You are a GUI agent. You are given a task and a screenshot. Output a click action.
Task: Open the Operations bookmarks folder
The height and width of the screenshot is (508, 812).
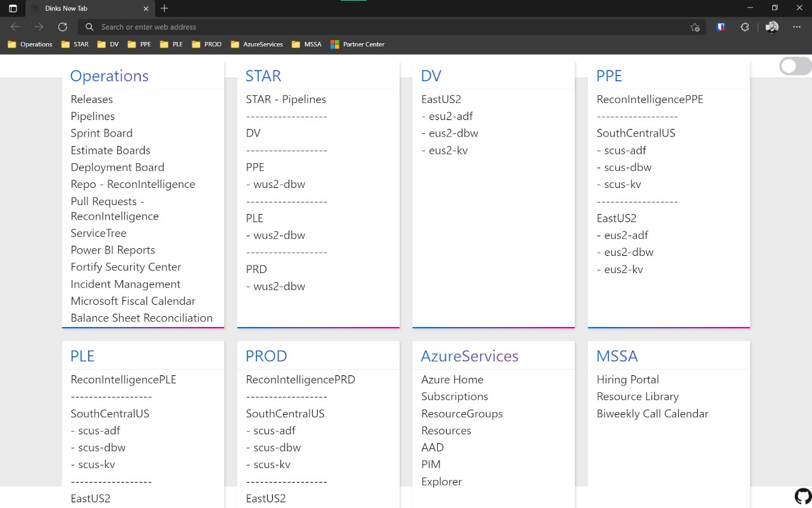coord(30,44)
